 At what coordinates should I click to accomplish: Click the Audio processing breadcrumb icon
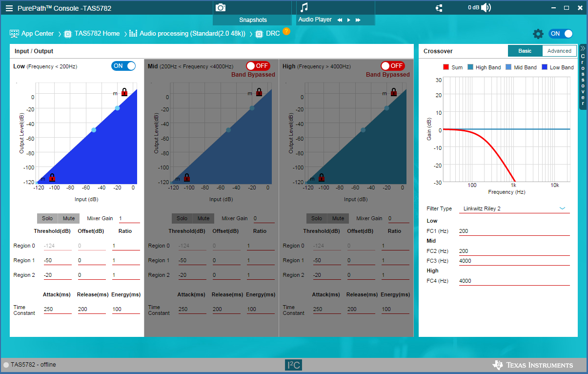tap(133, 34)
